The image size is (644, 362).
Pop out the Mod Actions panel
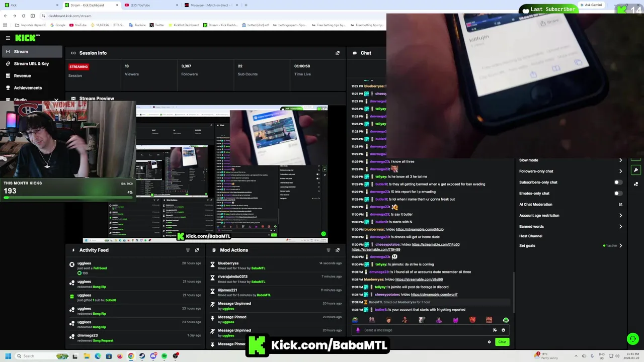(338, 250)
